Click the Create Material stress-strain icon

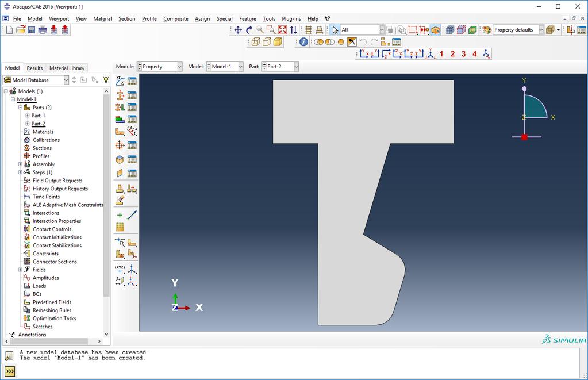coord(120,81)
